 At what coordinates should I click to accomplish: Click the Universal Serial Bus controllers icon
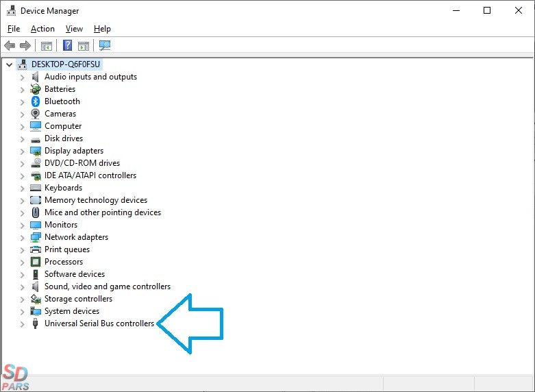click(36, 323)
